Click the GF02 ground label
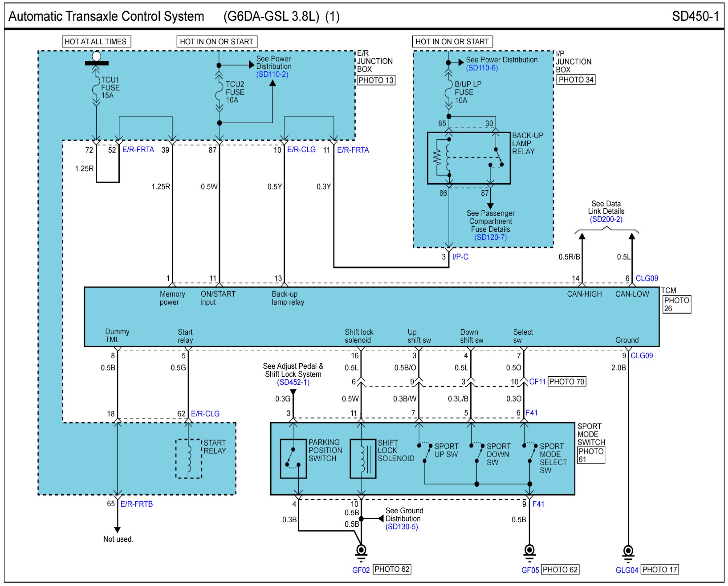 [361, 570]
